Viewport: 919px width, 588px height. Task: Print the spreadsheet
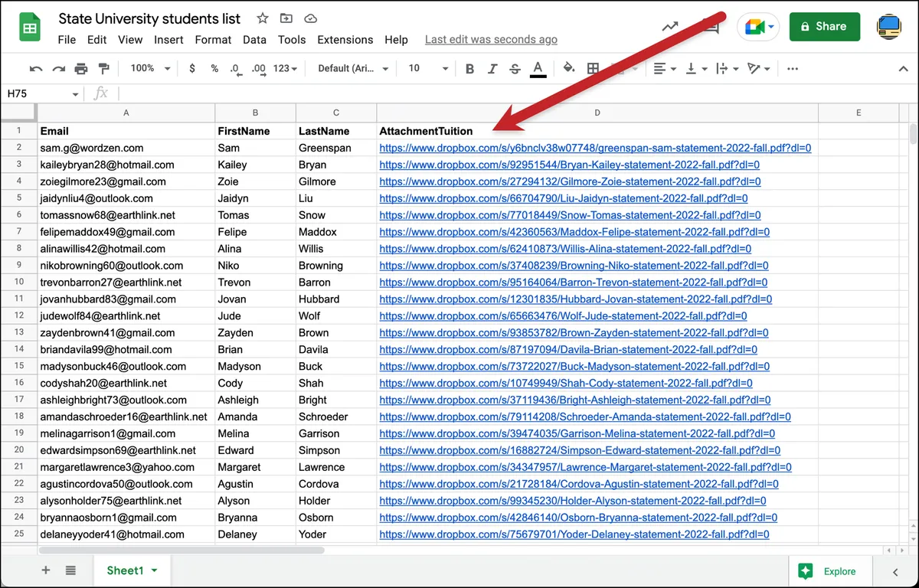tap(81, 68)
